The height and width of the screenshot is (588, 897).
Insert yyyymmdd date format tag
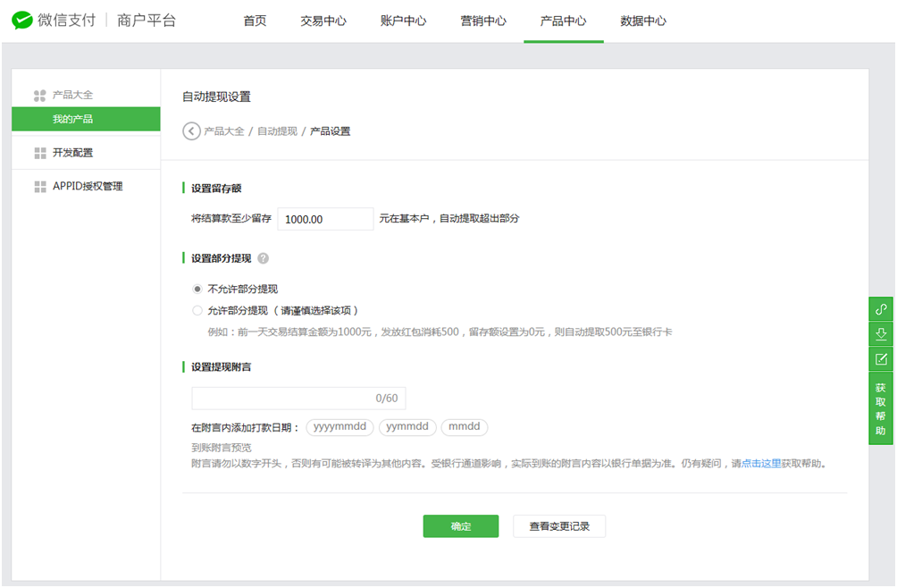(340, 426)
